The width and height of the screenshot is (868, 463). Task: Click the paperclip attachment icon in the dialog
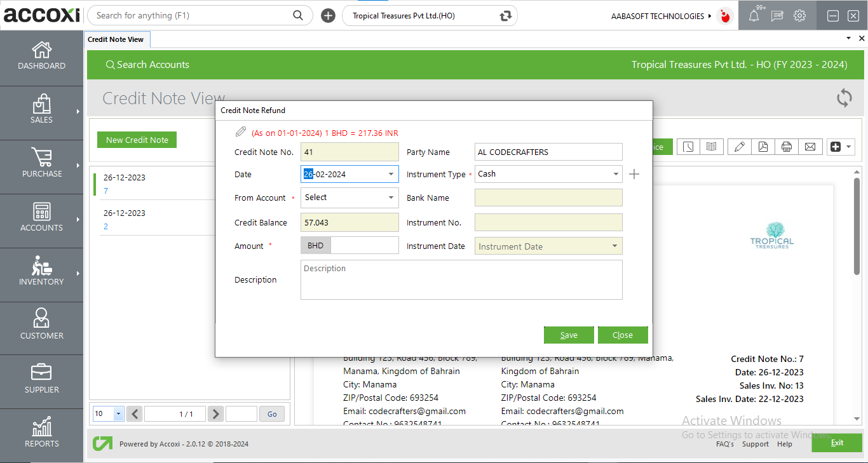240,131
